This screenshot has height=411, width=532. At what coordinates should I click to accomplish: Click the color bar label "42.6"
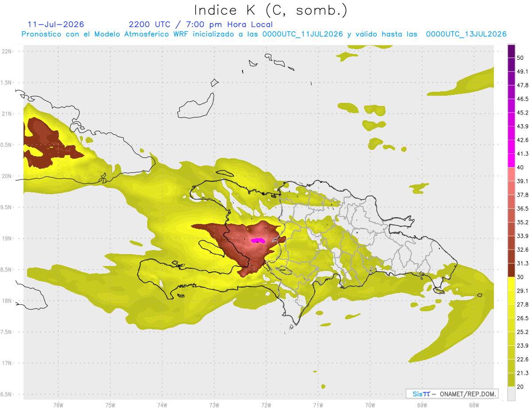[523, 140]
